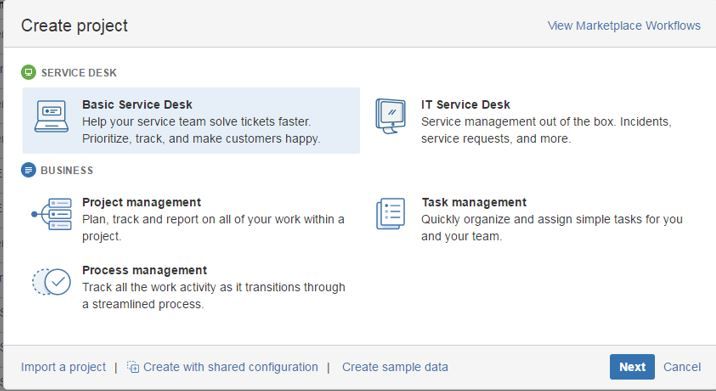Select the Basic Service Desk title
The width and height of the screenshot is (716, 391).
[137, 105]
